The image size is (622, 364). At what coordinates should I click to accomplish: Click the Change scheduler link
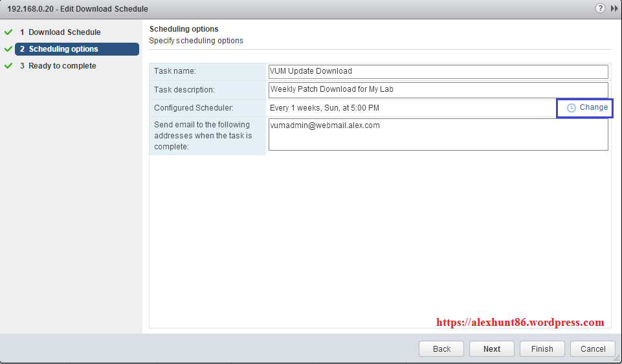(x=593, y=107)
